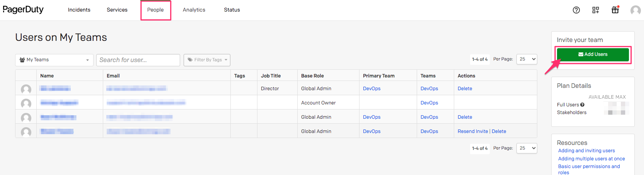The width and height of the screenshot is (644, 175).
Task: Click the Account Owner's avatar icon
Action: 26,103
